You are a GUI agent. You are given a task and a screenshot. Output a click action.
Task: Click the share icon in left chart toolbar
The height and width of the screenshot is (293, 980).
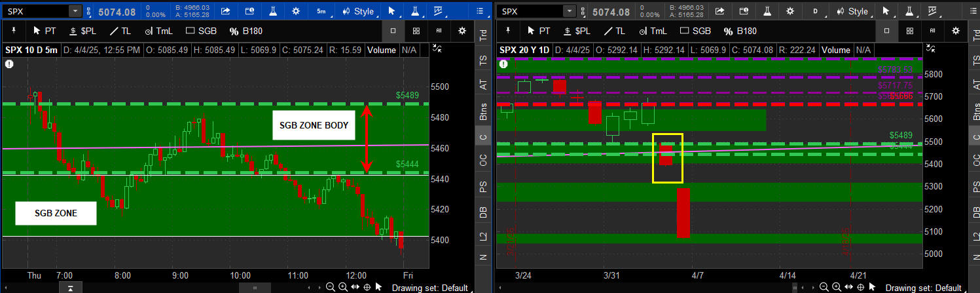pyautogui.click(x=226, y=11)
